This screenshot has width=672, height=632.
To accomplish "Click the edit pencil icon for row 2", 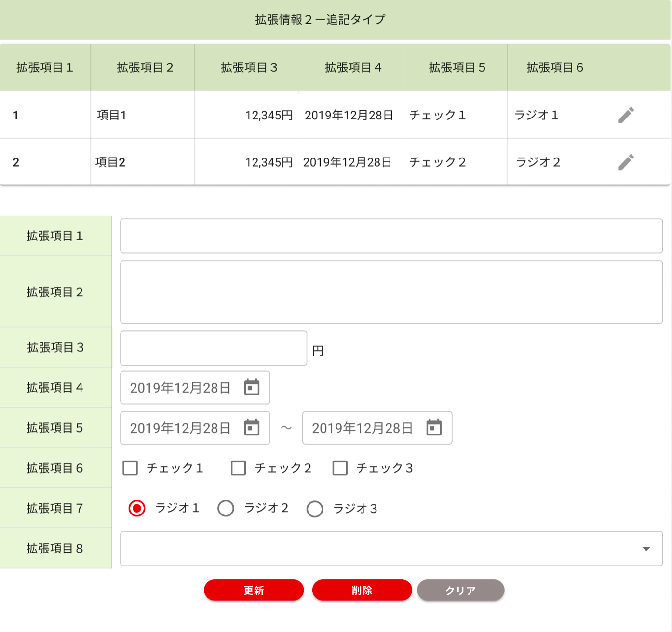I will pos(626,162).
